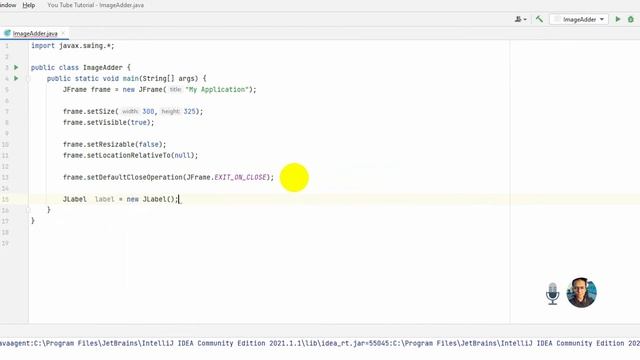Click line number 15 in gutter

pos(5,199)
